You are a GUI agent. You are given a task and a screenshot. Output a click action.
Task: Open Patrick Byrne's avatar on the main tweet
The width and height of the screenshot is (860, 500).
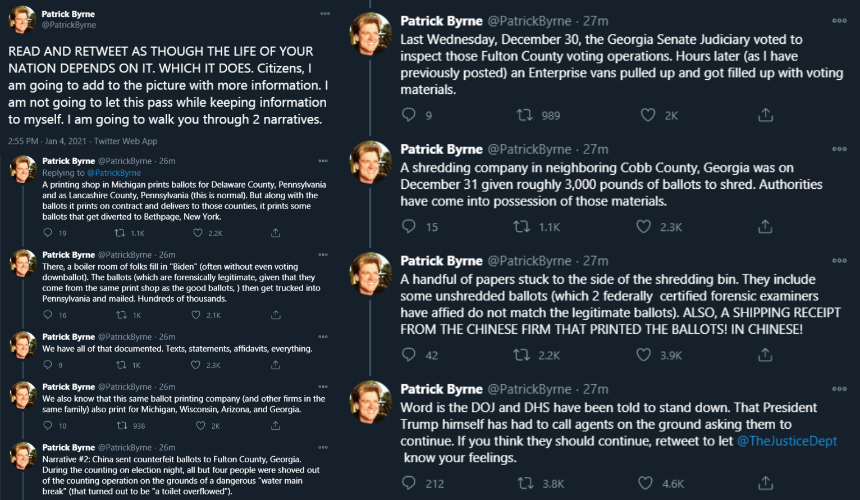(22, 20)
